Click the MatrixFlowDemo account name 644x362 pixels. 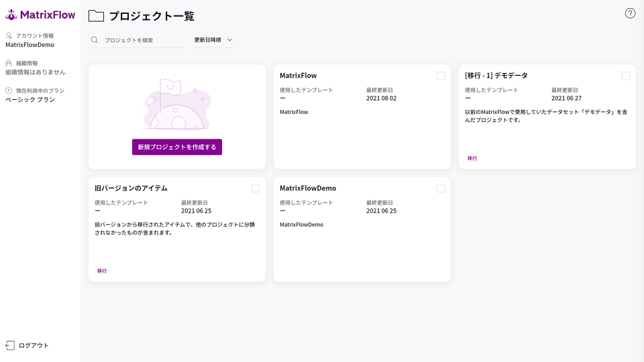[30, 45]
